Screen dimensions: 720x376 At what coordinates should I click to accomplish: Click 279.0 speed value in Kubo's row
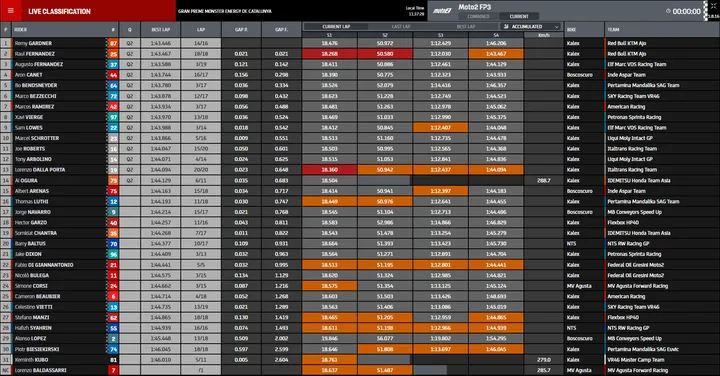tap(543, 360)
